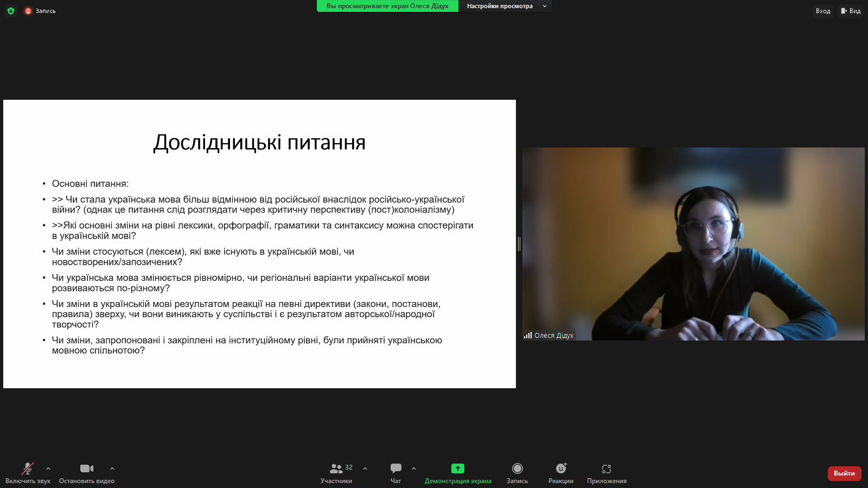Screen dimensions: 868x488
Task: Leave the meeting with the red button
Action: click(844, 473)
